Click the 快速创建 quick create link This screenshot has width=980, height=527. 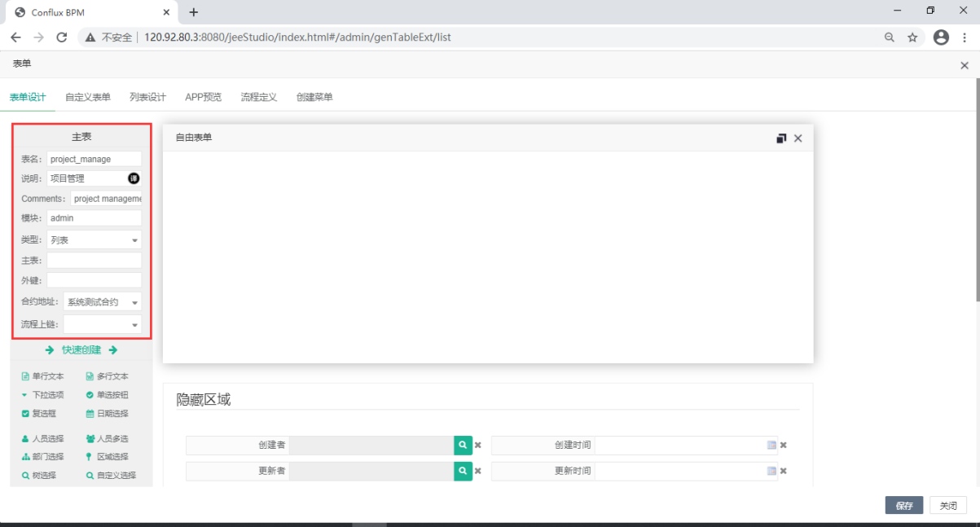[81, 350]
